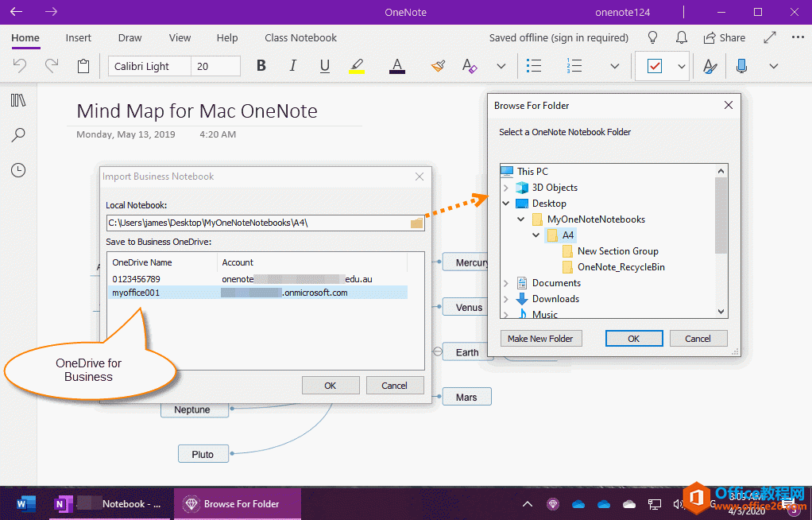Expand the font size dropdown
Image resolution: width=812 pixels, height=520 pixels.
coord(234,66)
